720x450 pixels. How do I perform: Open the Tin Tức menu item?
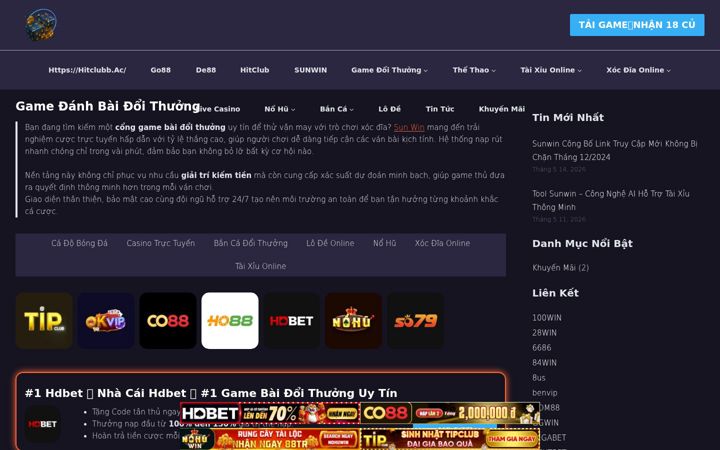tap(439, 109)
